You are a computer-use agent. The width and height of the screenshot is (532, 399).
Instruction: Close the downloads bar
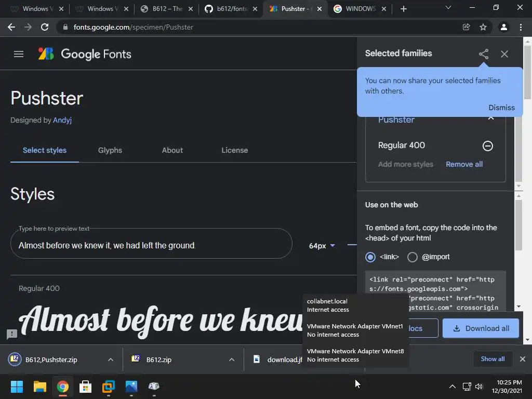point(523,359)
